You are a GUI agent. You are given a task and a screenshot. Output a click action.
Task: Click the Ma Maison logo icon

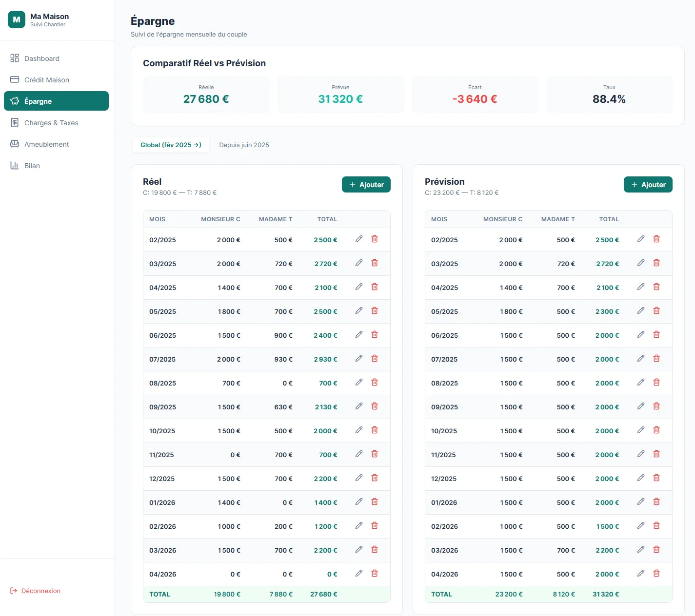17,19
